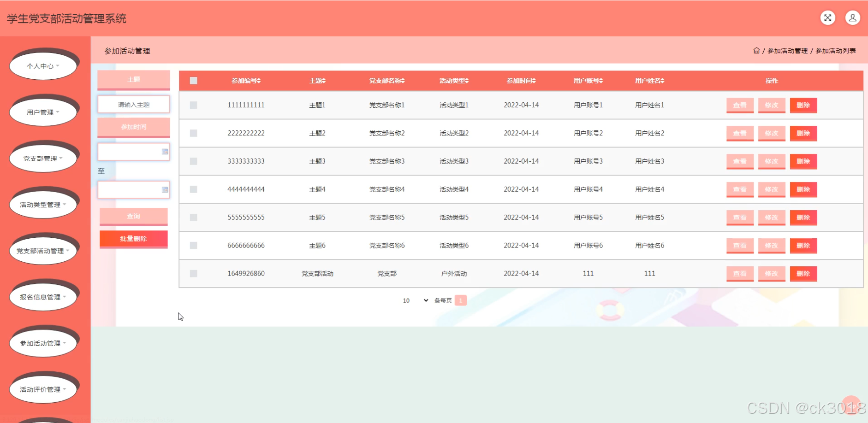Open the page size dropdown showing 10

pyautogui.click(x=415, y=300)
